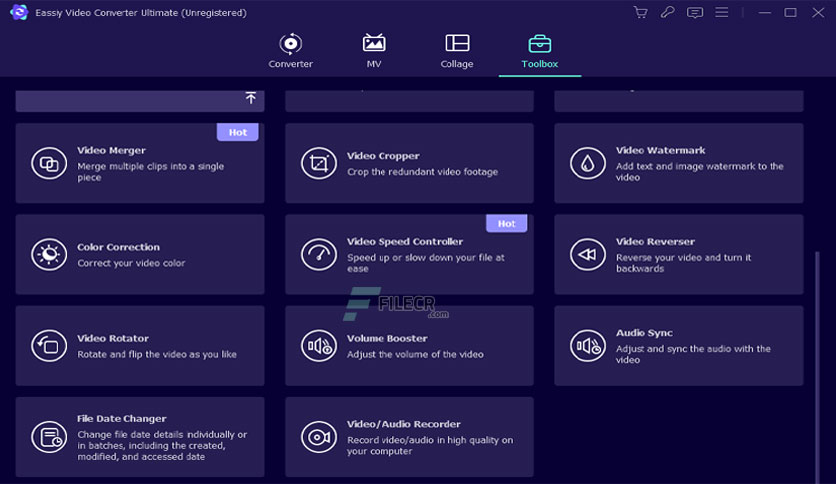Click the File Date Changer icon
Image resolution: width=836 pixels, height=484 pixels.
click(49, 437)
